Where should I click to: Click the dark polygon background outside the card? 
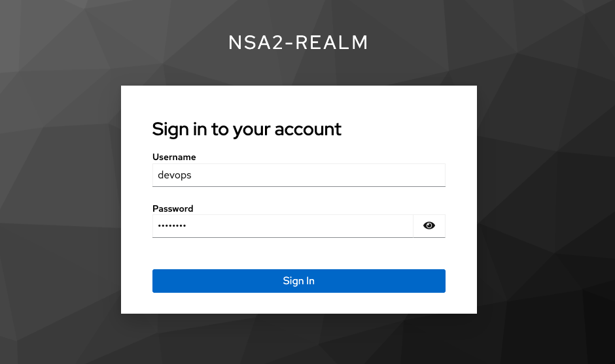point(59,196)
